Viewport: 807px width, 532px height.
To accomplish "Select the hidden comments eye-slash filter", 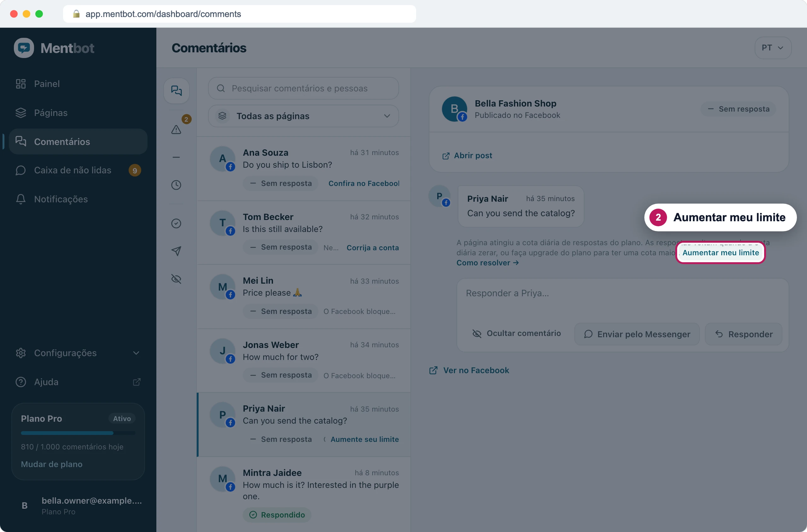I will tap(177, 279).
